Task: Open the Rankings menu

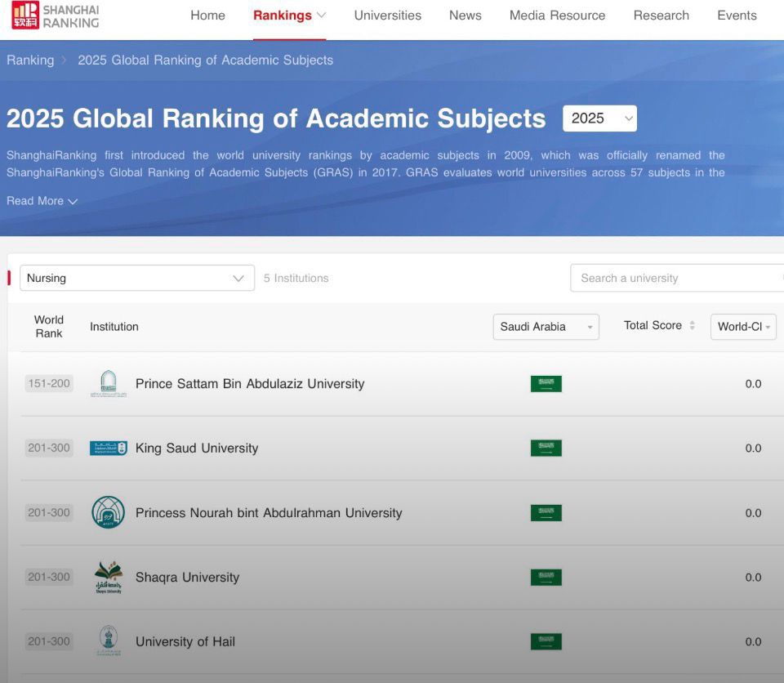Action: pos(289,16)
